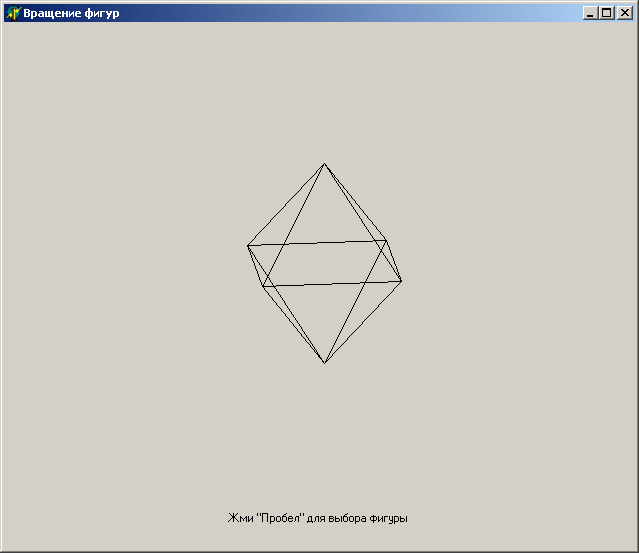The height and width of the screenshot is (553, 639).
Task: Click the application icon in the title bar
Action: click(x=13, y=13)
